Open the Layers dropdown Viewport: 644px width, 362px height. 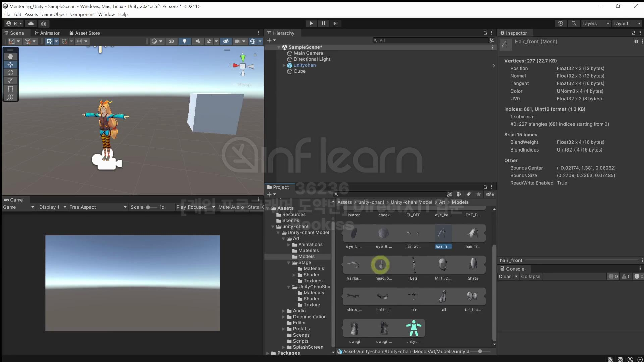pyautogui.click(x=595, y=23)
